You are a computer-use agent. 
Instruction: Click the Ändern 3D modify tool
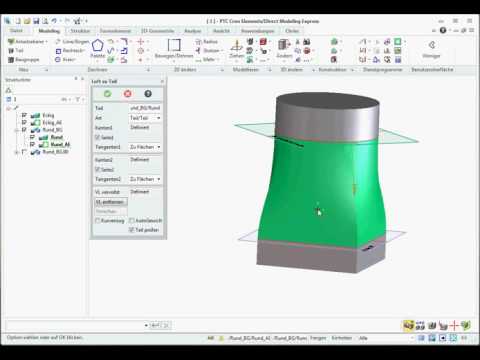[x=284, y=49]
